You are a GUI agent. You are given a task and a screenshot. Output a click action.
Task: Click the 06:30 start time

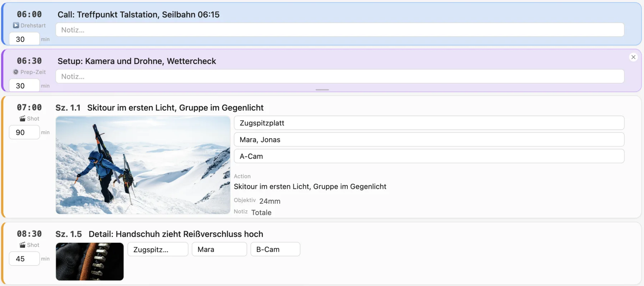29,61
